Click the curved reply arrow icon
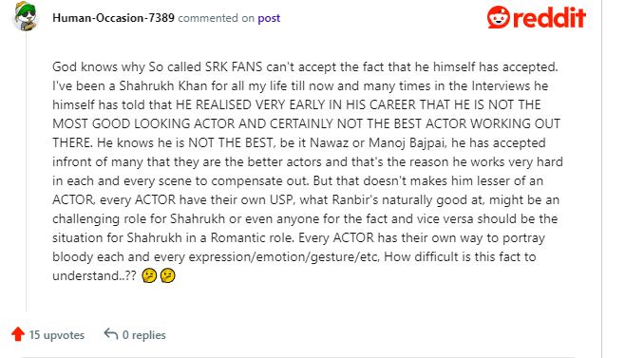 pyautogui.click(x=111, y=333)
